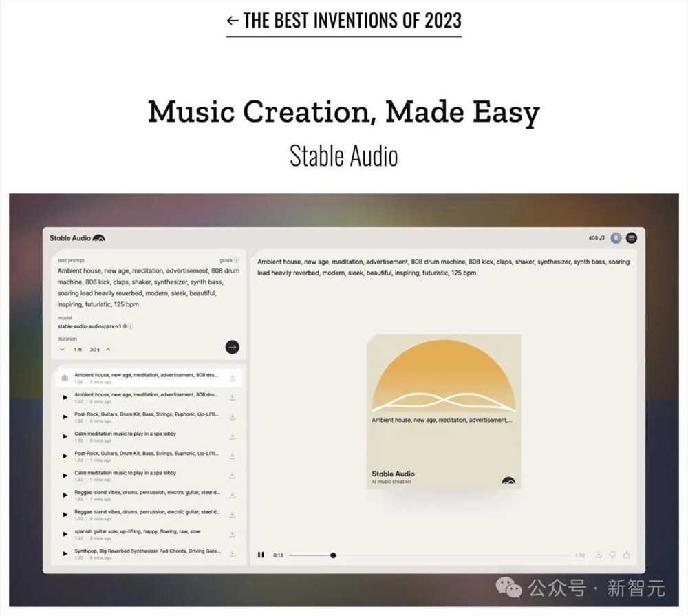Viewport: 688px width, 616px height.
Task: Generate audio with the black arrow button
Action: point(232,347)
